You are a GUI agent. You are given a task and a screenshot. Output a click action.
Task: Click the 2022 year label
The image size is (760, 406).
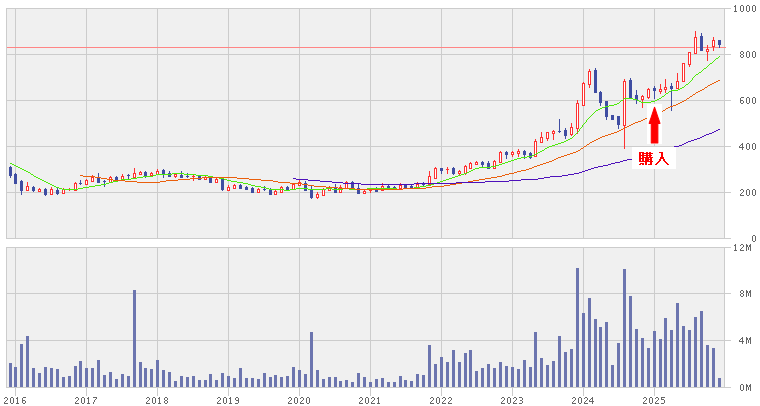441,400
